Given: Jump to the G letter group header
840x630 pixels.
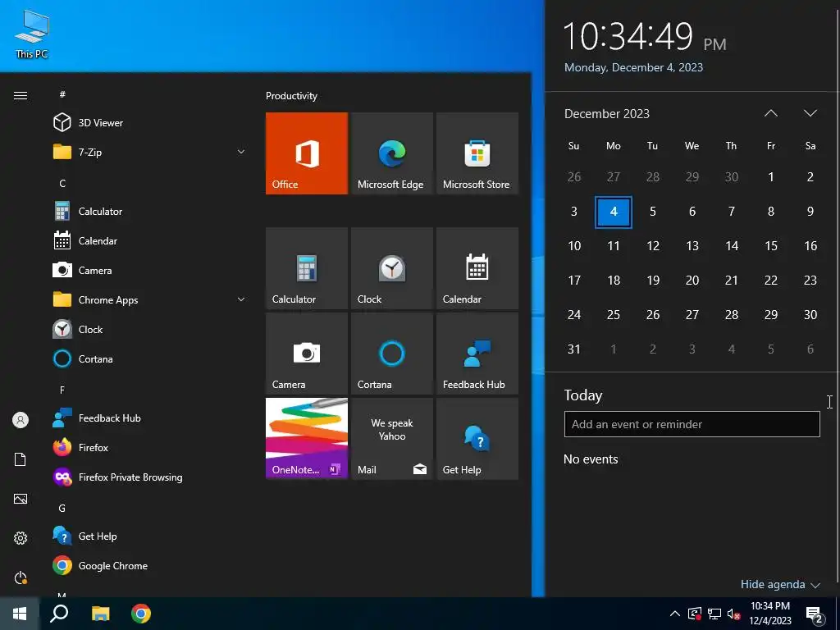Looking at the screenshot, I should click(62, 508).
